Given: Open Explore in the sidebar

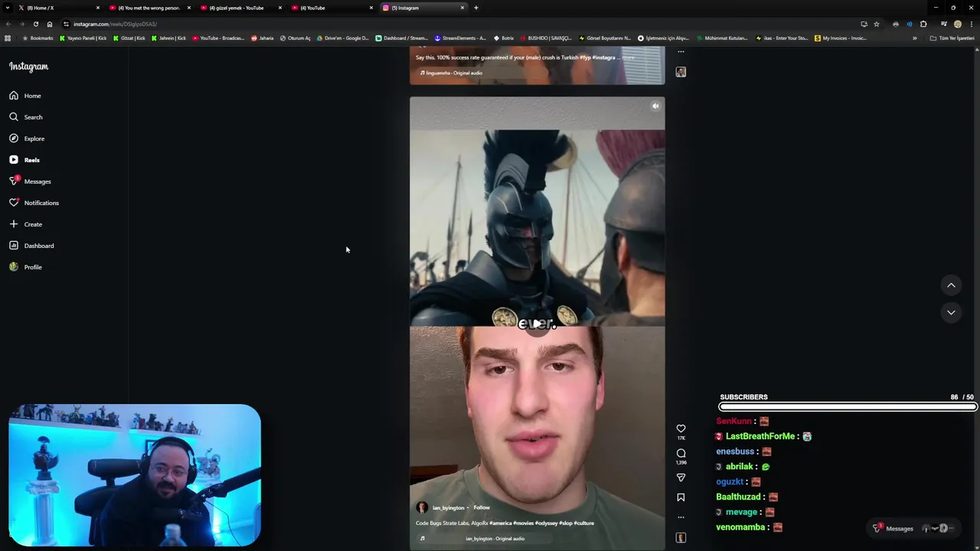Looking at the screenshot, I should 27,139.
